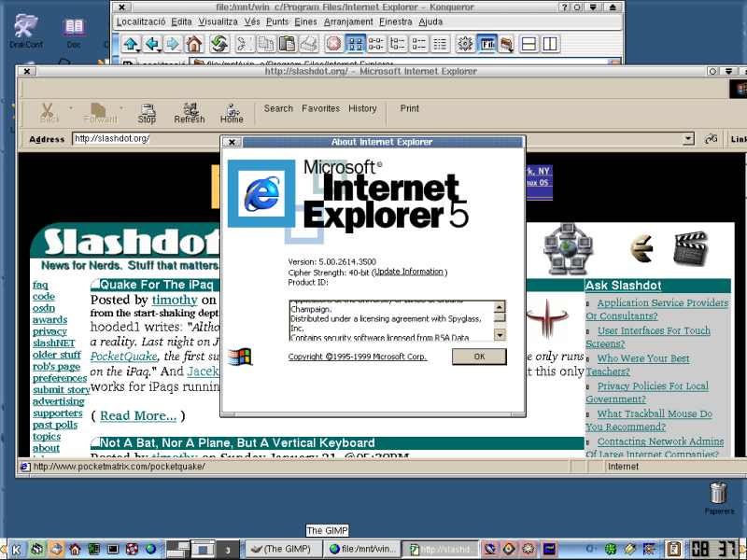The width and height of the screenshot is (747, 560).
Task: Open the timothy author link
Action: click(x=175, y=300)
